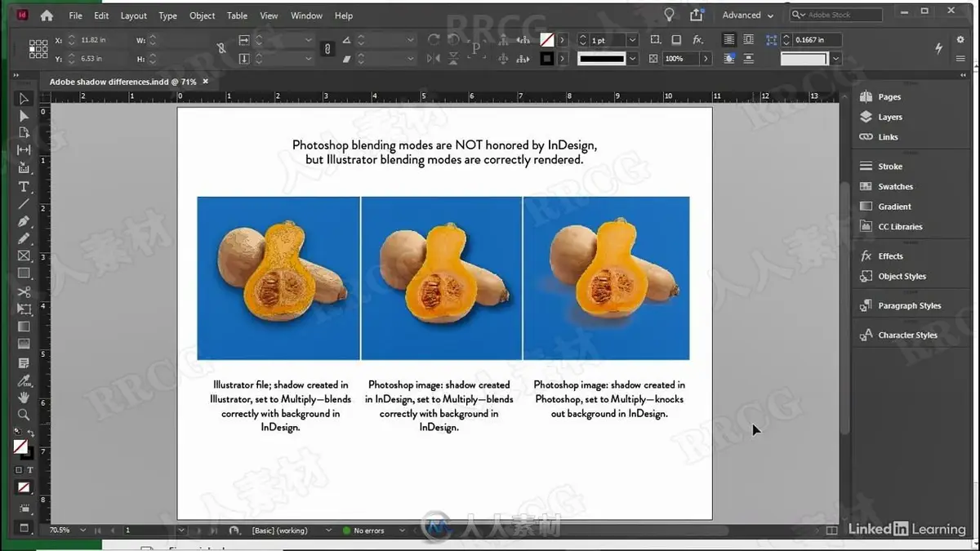Viewport: 980px width, 551px height.
Task: Select the Hand tool
Action: 24,398
